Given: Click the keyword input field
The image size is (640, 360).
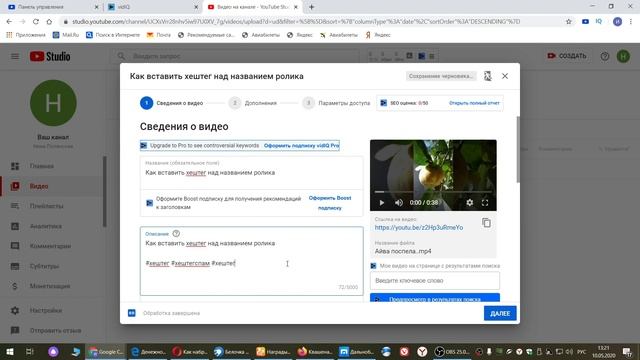Looking at the screenshot, I should pos(435,281).
